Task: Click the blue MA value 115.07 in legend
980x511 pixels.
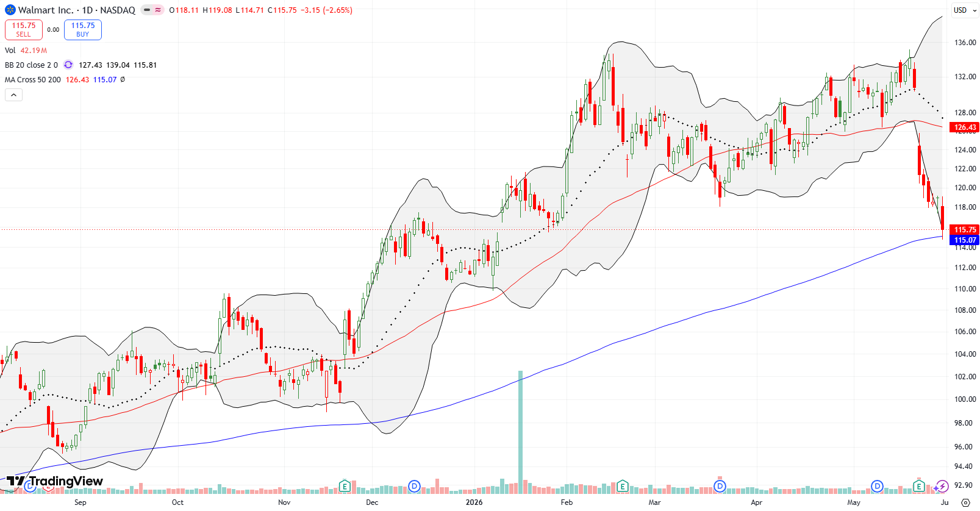Action: pyautogui.click(x=105, y=80)
